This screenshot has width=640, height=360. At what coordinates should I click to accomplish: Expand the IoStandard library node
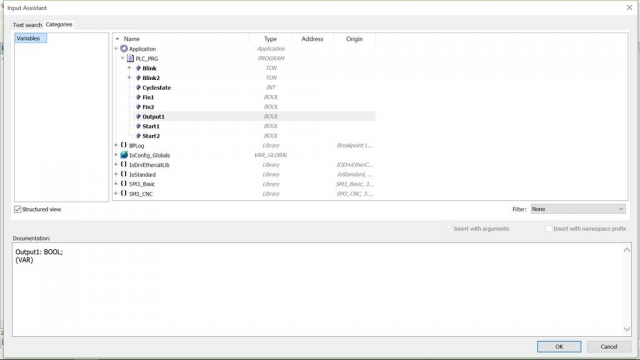(116, 174)
